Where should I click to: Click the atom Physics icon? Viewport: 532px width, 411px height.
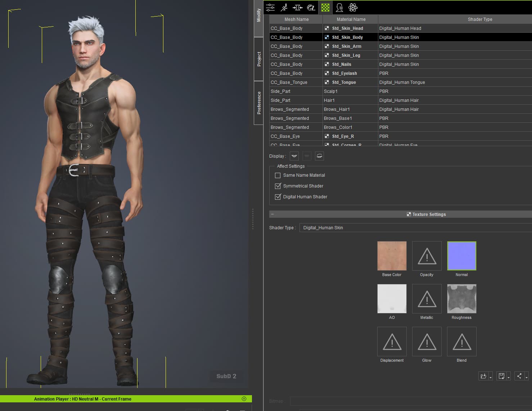tap(353, 8)
